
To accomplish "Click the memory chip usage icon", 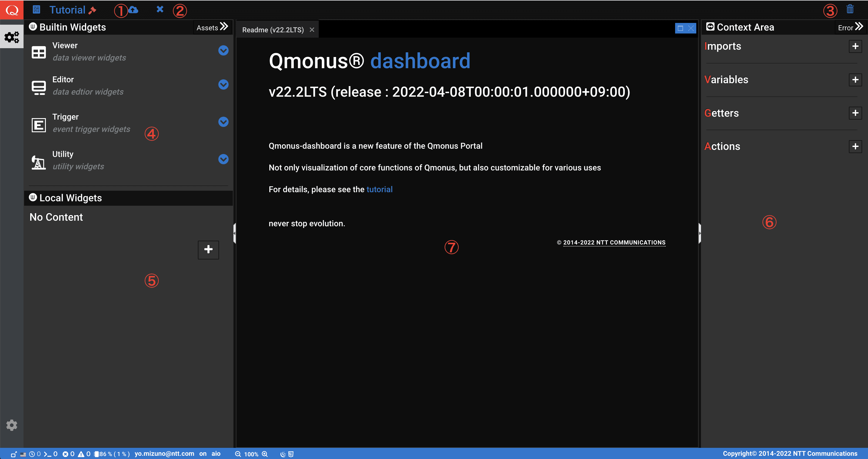I will [x=96, y=454].
